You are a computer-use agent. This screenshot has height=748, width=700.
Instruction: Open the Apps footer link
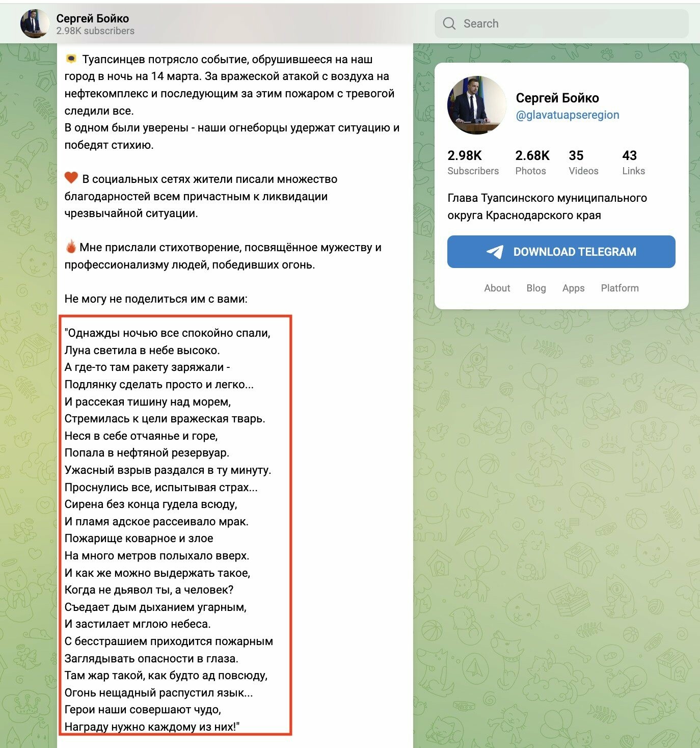[x=573, y=288]
